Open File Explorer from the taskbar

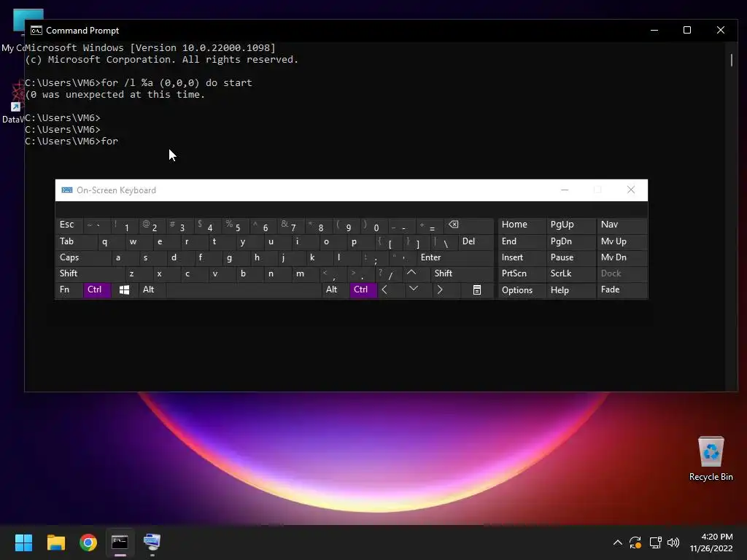[55, 542]
